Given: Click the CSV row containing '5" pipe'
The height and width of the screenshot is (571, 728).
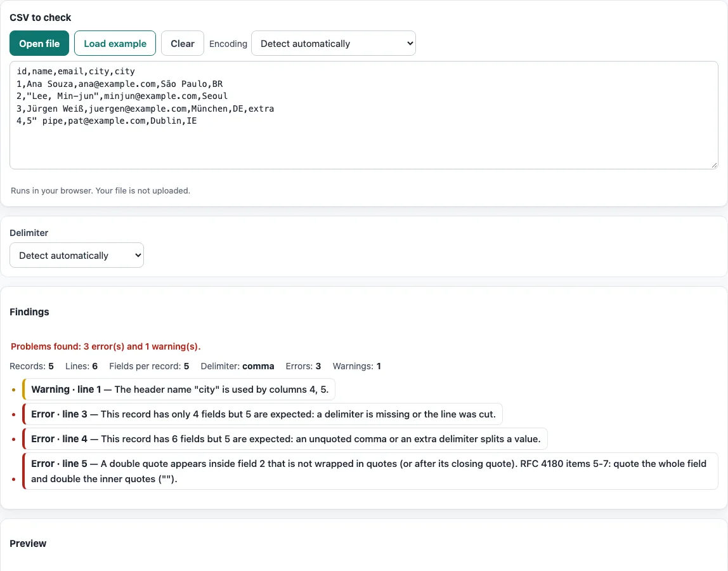Looking at the screenshot, I should [x=107, y=121].
